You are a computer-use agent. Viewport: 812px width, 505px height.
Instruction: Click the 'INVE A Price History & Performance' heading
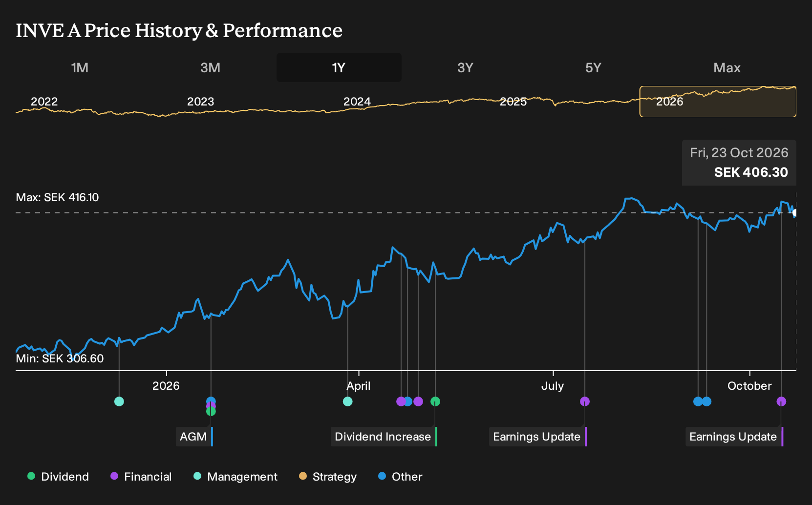179,30
